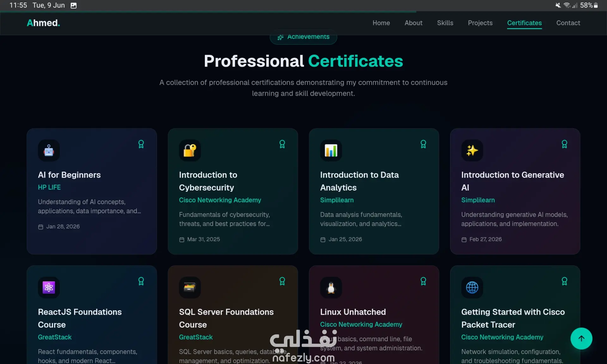The image size is (607, 364).
Task: Click the sparkles icon on Generative AI card
Action: [472, 150]
